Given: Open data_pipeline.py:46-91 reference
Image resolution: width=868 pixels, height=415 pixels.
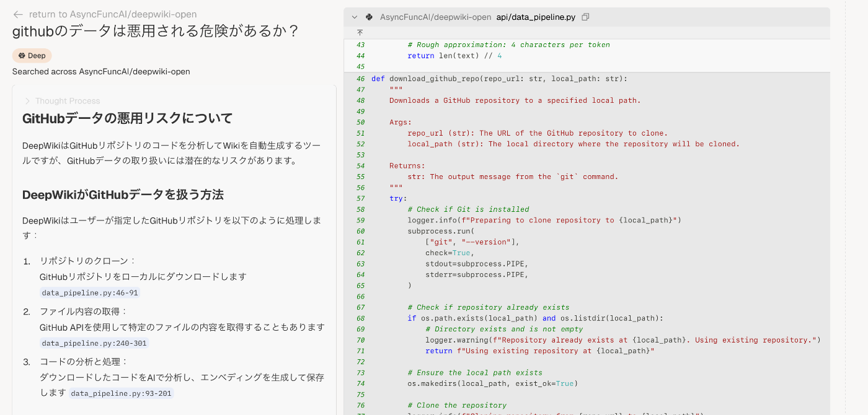Looking at the screenshot, I should [90, 293].
